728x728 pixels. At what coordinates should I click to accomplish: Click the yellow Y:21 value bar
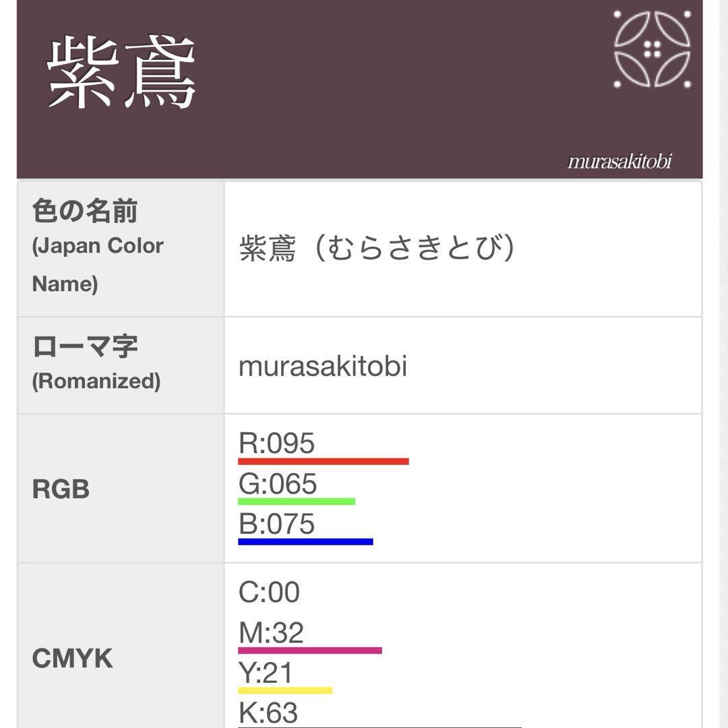pos(284,690)
